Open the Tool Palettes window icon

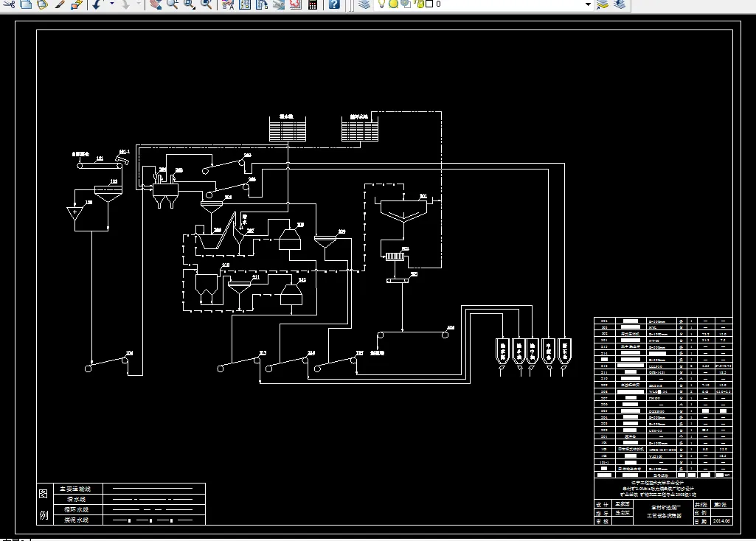tap(262, 4)
